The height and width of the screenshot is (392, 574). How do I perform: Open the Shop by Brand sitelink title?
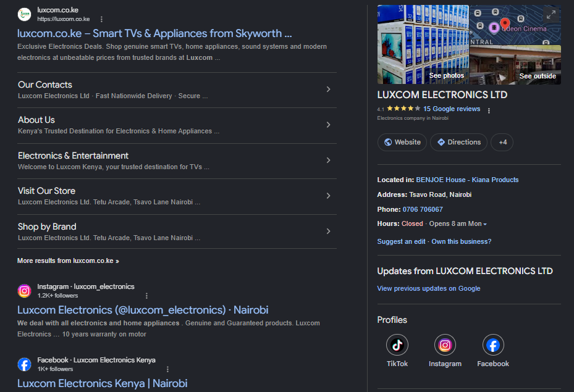click(x=47, y=227)
